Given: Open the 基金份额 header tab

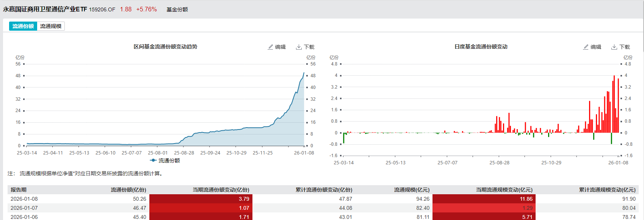Looking at the screenshot, I should click(x=177, y=9).
